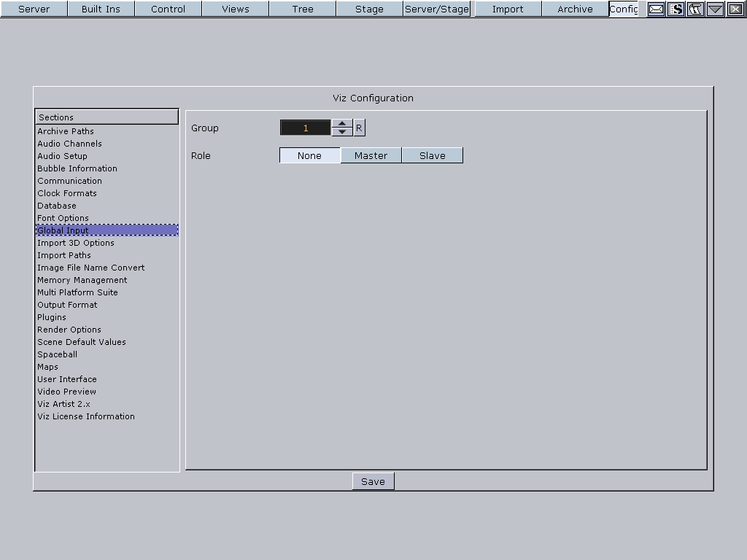Reset Group value with R button

point(359,128)
